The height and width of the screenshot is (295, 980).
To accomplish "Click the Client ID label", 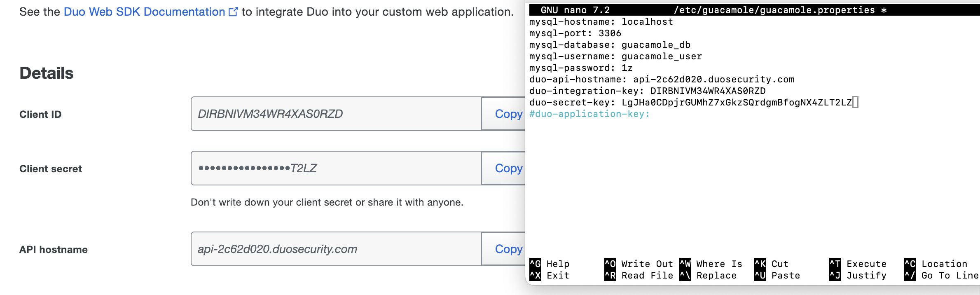I will click(40, 115).
